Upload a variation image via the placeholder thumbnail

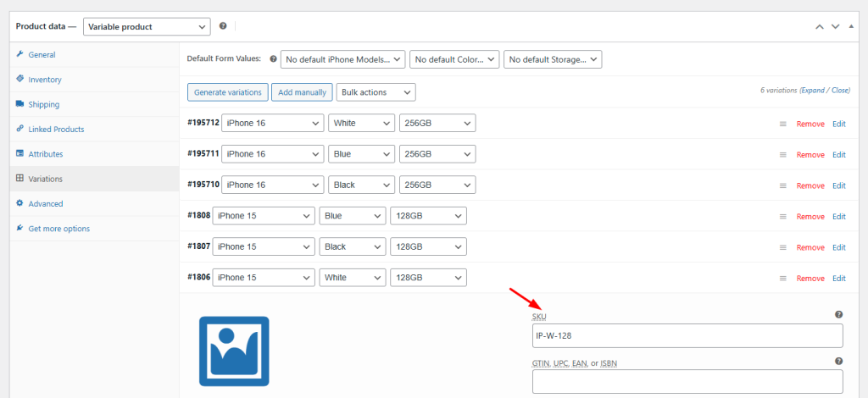pyautogui.click(x=234, y=351)
